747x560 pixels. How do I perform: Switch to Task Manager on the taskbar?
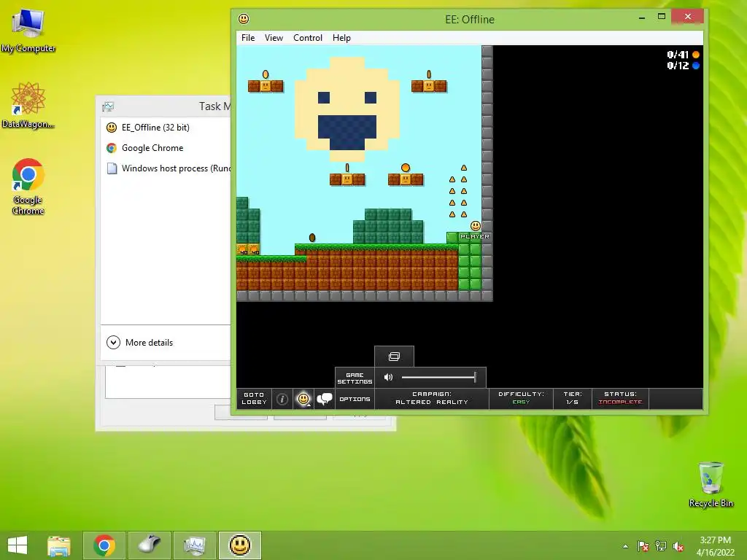(x=195, y=545)
